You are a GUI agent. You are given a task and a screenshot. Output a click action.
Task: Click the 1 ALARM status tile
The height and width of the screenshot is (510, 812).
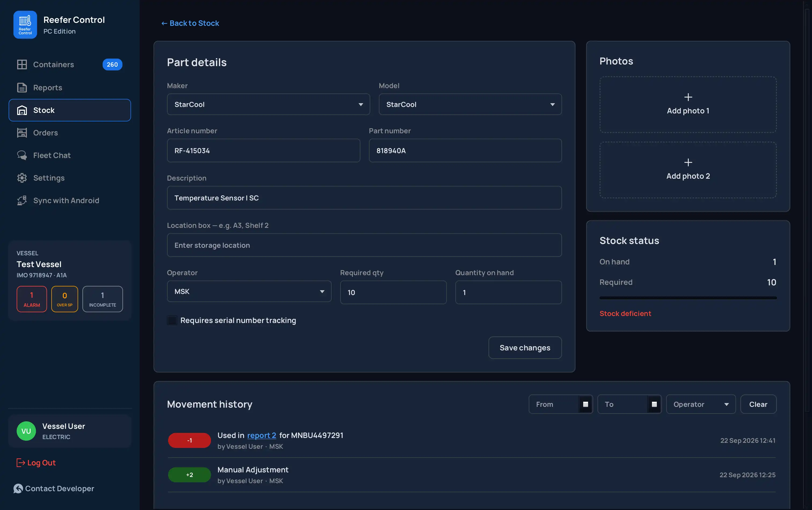pyautogui.click(x=32, y=299)
